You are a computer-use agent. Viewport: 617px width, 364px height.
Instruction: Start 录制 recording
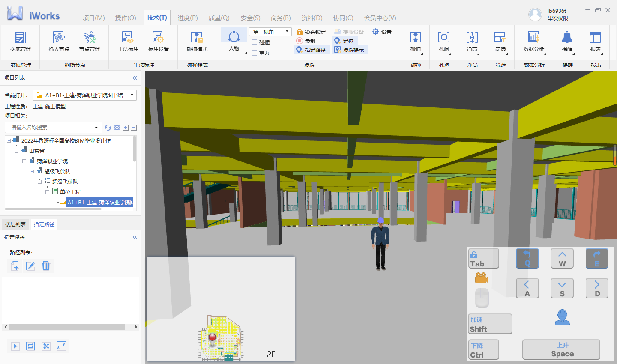306,41
